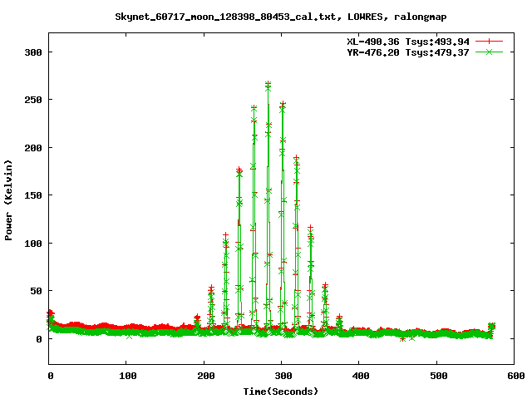
Task: Click the y-axis tick label 300
Action: 33,52
